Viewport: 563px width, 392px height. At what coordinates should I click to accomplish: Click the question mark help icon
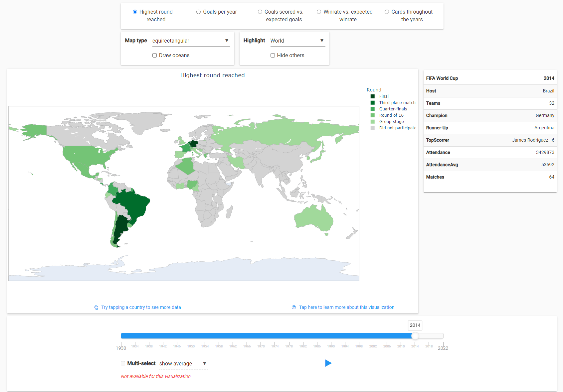point(294,307)
